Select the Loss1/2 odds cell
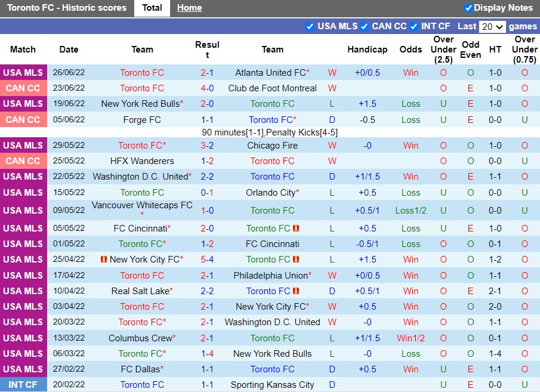Viewport: 540px width, 392px height. click(411, 211)
